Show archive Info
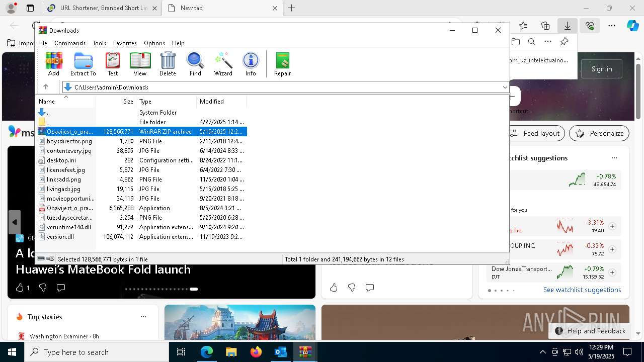Image resolution: width=644 pixels, height=362 pixels. 251,64
